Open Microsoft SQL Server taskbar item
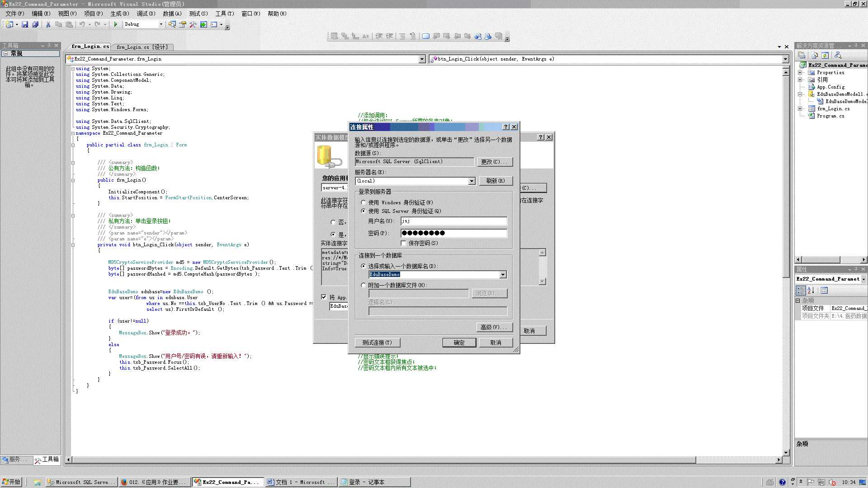868x488 pixels. click(x=82, y=482)
